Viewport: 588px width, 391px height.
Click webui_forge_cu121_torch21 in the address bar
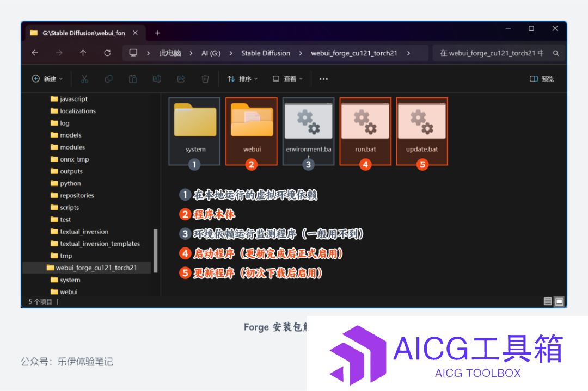pos(354,53)
